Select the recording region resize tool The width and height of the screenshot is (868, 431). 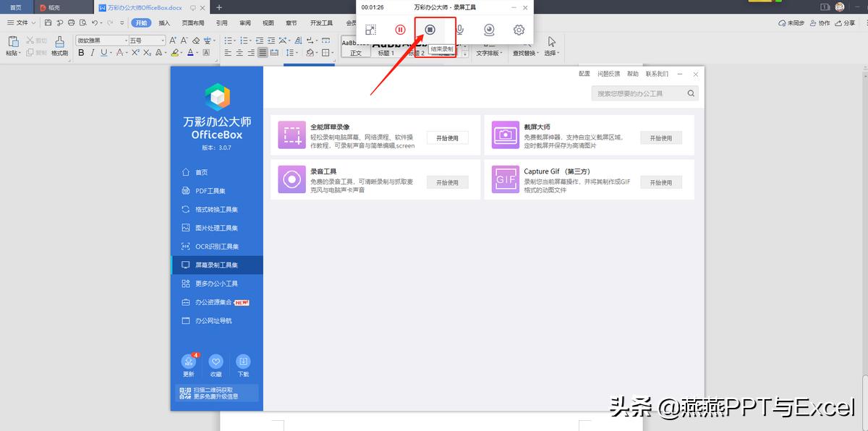tap(370, 30)
